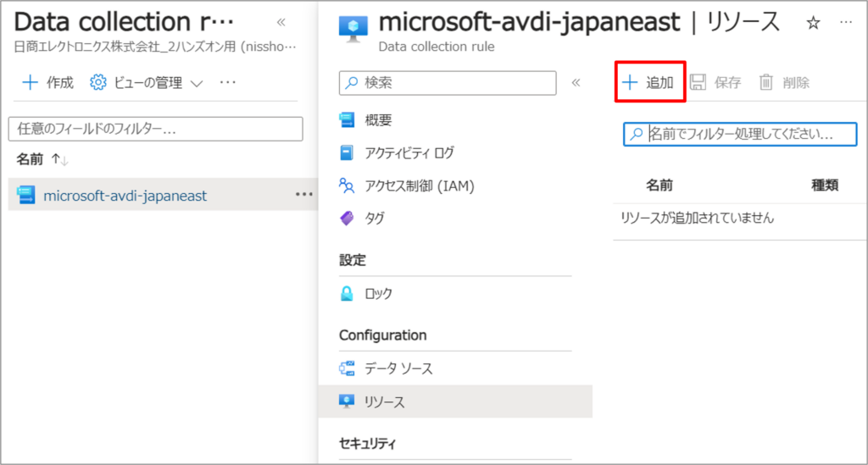
Task: Open the more options ellipsis beside ビューの管理
Action: pyautogui.click(x=227, y=82)
